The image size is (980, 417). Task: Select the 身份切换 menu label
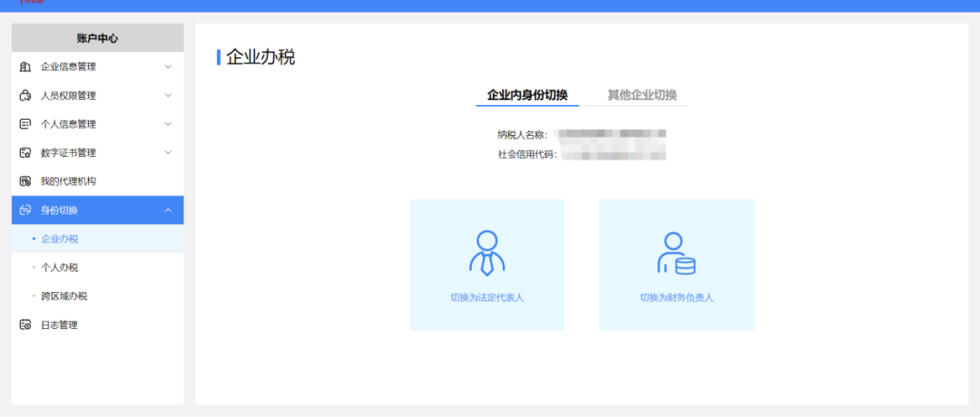59,210
